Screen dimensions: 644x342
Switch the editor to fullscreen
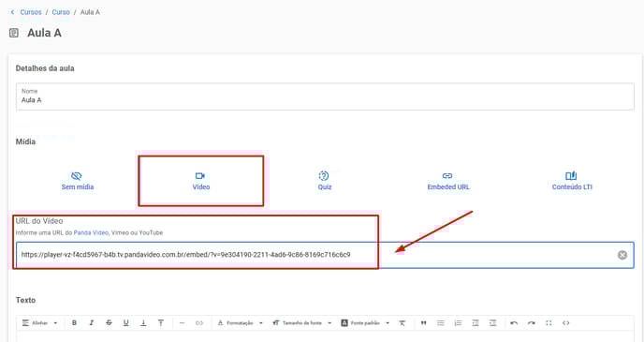pyautogui.click(x=549, y=323)
